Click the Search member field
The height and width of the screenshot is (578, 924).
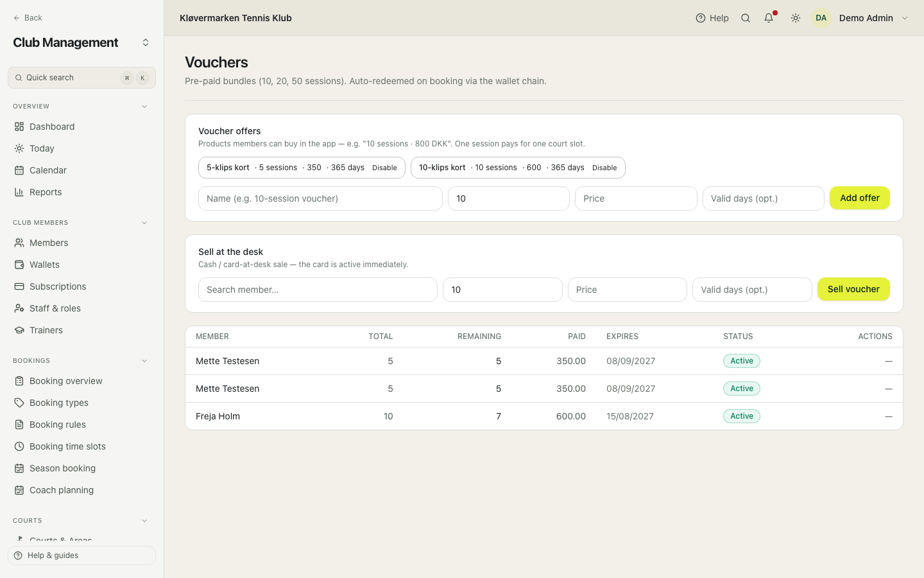[x=318, y=290]
